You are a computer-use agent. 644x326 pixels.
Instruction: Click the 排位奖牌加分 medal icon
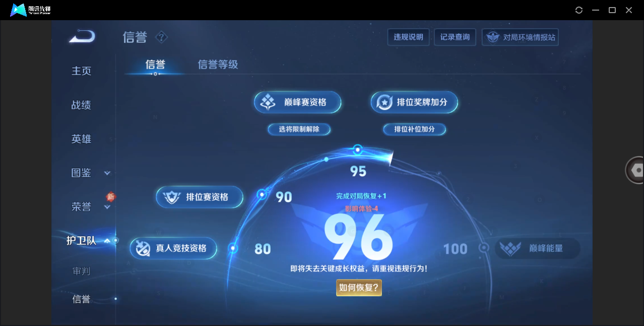click(x=384, y=102)
